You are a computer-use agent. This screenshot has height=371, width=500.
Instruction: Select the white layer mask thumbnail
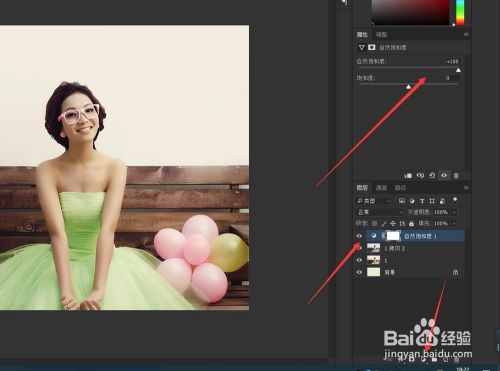[393, 236]
